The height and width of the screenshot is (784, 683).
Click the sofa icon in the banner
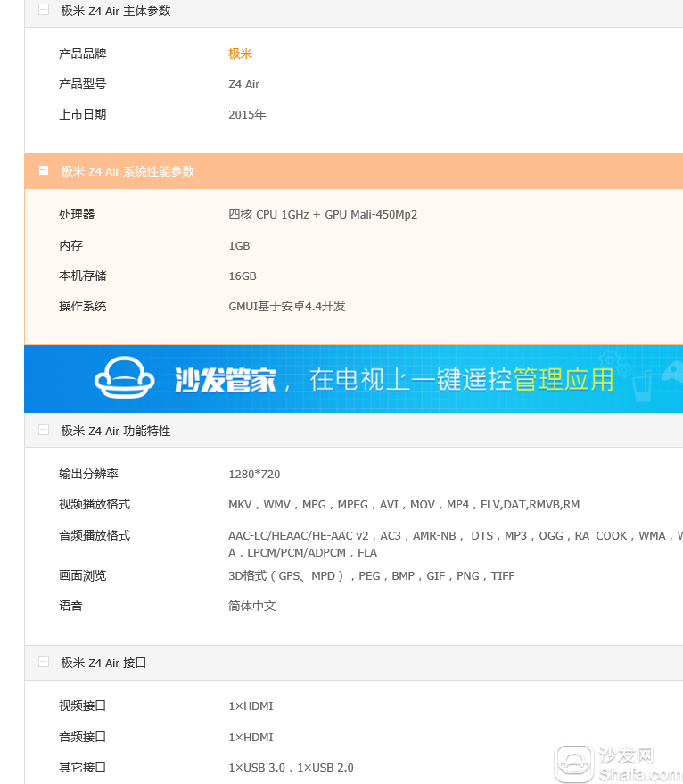pos(125,377)
